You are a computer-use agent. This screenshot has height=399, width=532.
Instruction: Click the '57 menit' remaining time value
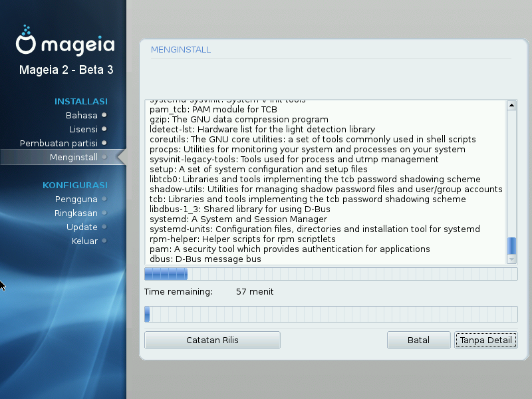pos(255,292)
